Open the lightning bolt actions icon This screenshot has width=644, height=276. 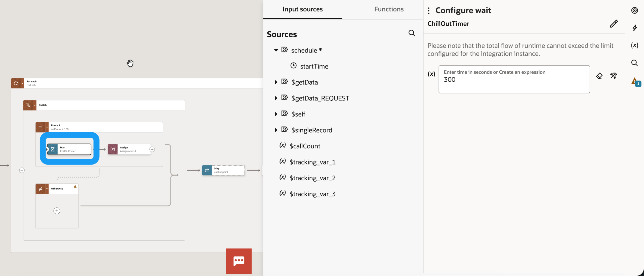635,28
